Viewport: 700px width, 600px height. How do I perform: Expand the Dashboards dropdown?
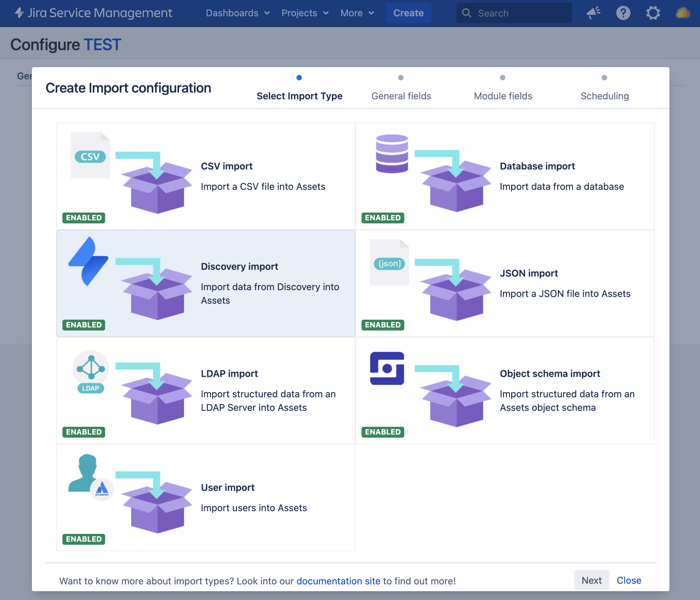pyautogui.click(x=238, y=13)
